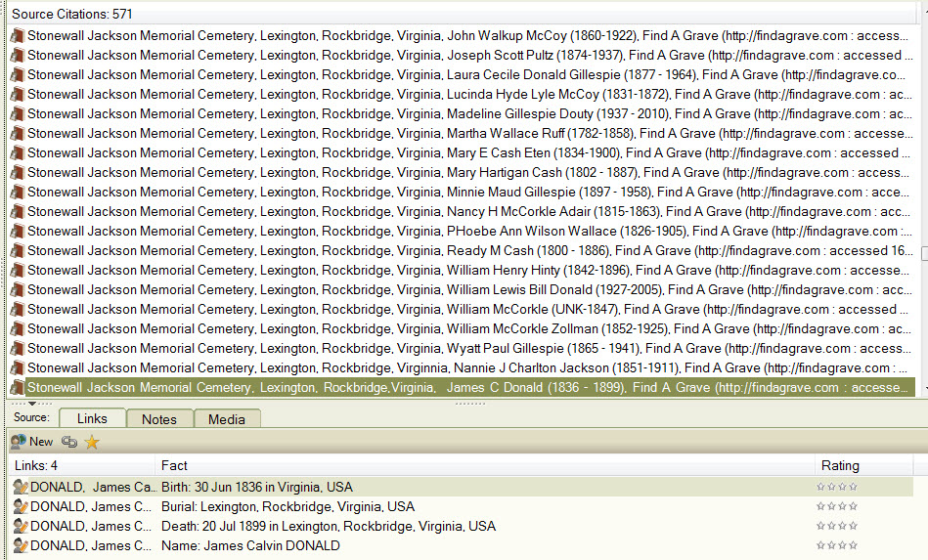The image size is (928, 560).
Task: Set star rating for Birth fact row
Action: 837,487
